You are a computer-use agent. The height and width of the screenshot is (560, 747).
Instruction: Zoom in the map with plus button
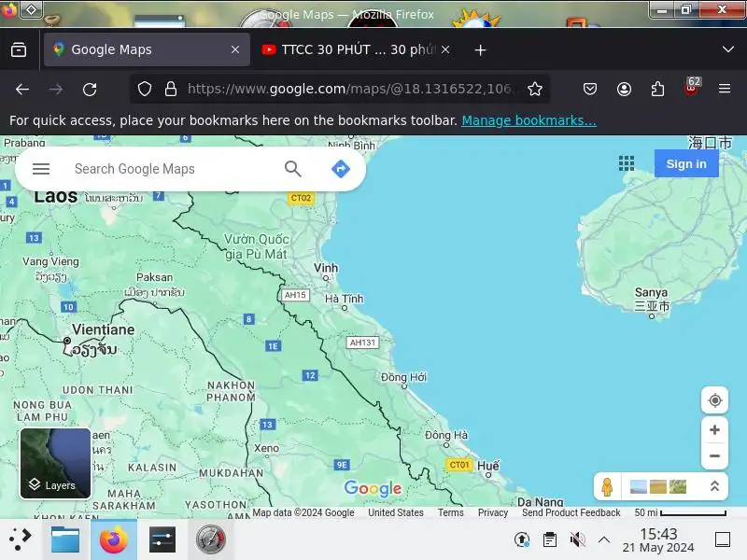tap(714, 430)
